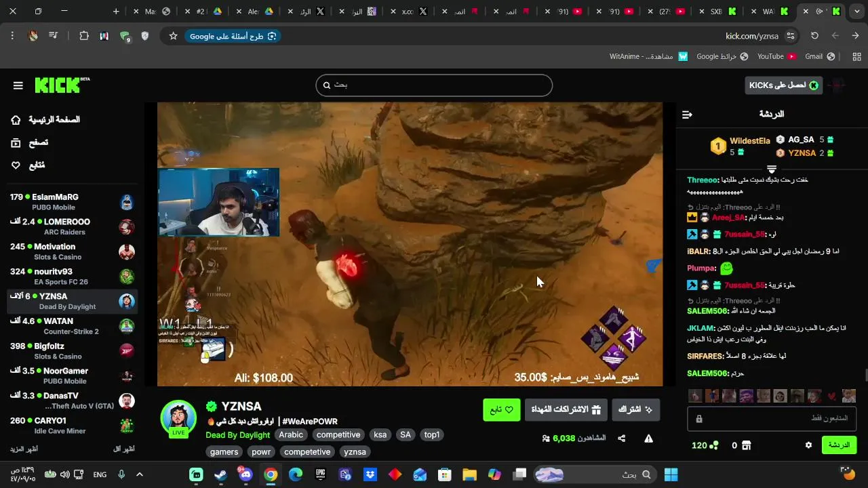This screenshot has width=868, height=488.
Task: Click the green chat send button (الدردشة)
Action: pyautogui.click(x=839, y=445)
